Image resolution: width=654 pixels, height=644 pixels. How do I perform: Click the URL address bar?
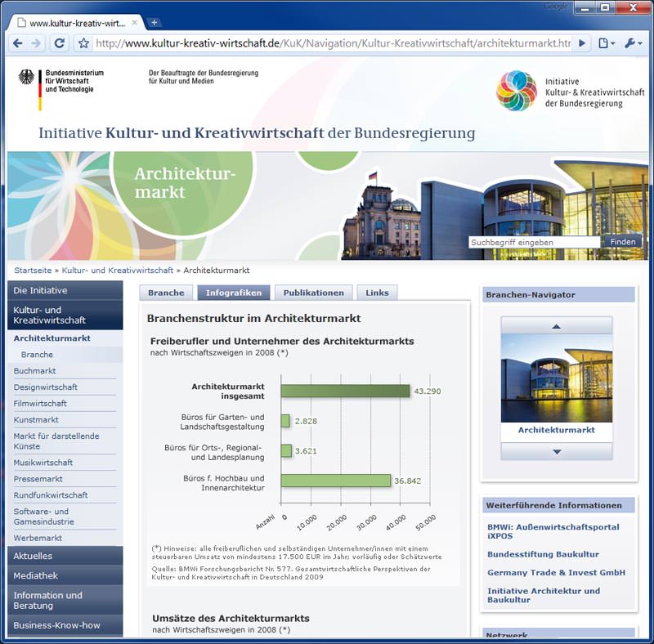click(333, 43)
